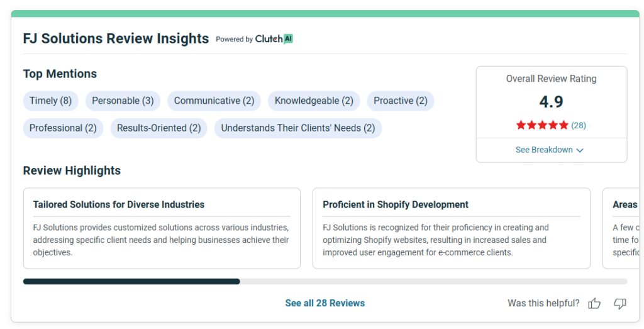Screen dimensions: 644x329
Task: Select the Professional (2) mention tag
Action: coord(63,128)
